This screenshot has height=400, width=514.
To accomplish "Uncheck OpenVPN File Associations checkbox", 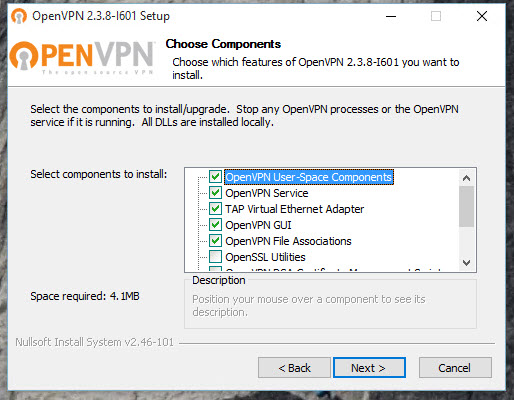I will click(215, 241).
